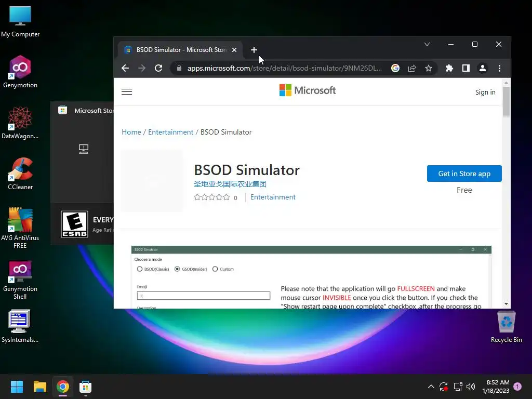The height and width of the screenshot is (399, 532).
Task: Reload the BSOD Simulator page
Action: point(158,68)
